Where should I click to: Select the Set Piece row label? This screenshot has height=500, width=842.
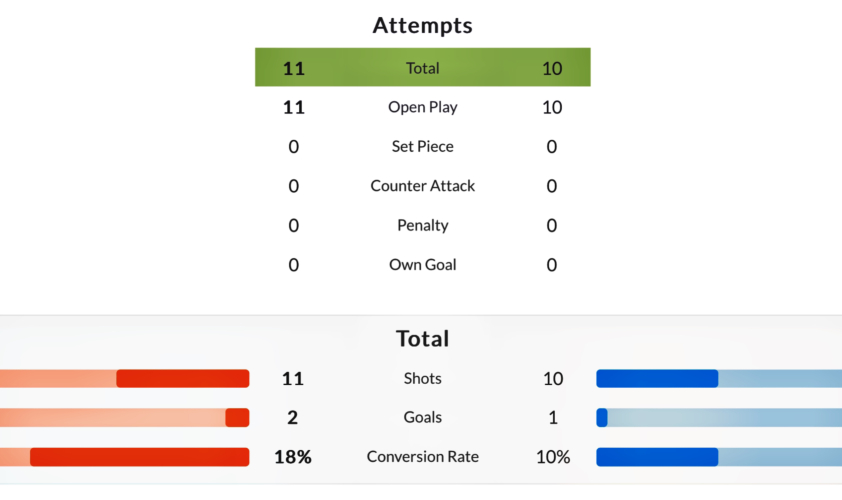422,146
